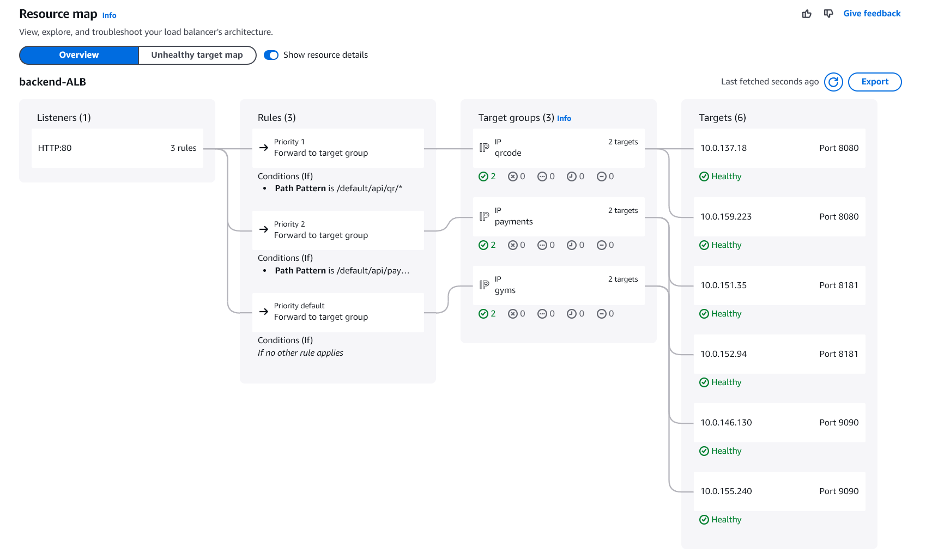Select the payments target group card
Screen dimensions: 926x560
pos(558,217)
